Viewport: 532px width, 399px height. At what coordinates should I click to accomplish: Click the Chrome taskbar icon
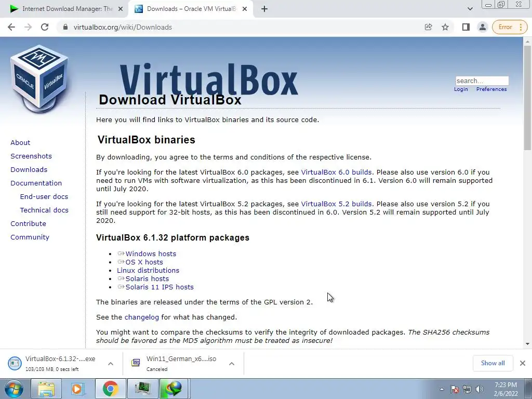[110, 389]
